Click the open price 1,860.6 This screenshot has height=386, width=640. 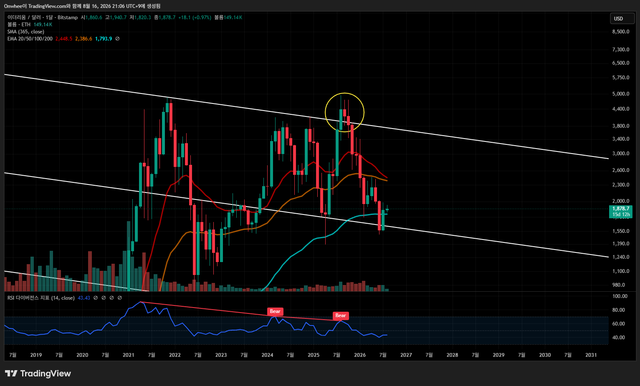pos(93,18)
